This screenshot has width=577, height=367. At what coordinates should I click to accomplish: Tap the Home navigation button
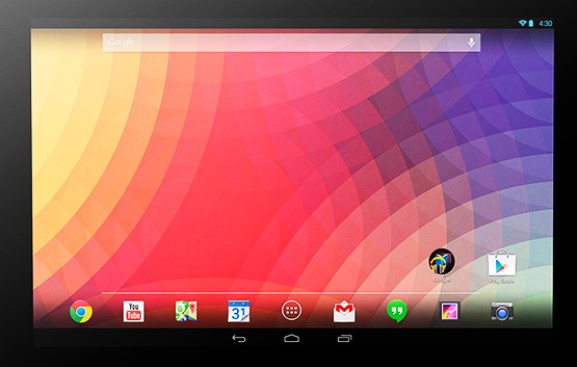(x=292, y=338)
